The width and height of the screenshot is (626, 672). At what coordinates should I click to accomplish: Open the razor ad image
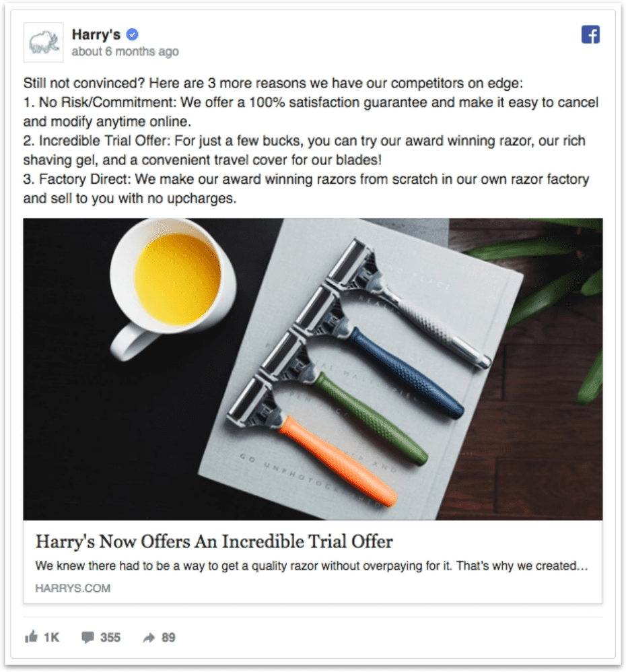point(313,369)
